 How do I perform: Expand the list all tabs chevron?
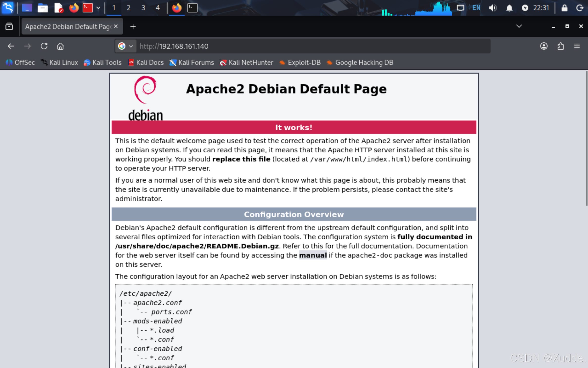pos(519,26)
